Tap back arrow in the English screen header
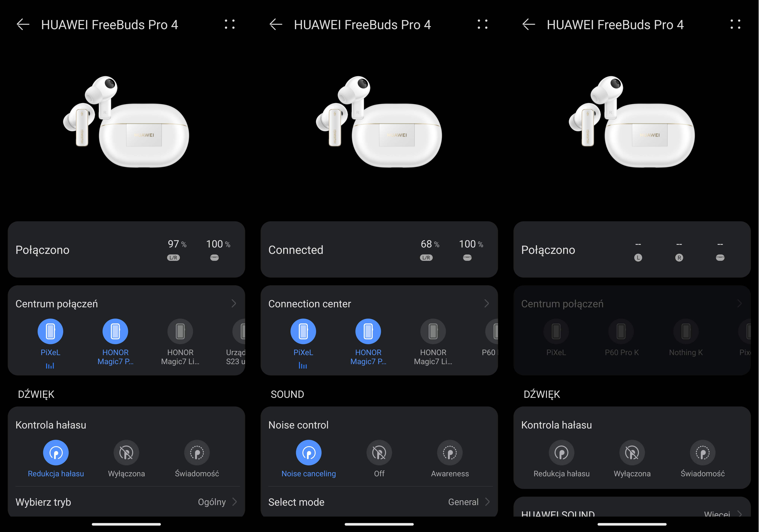Screen dimensions: 759x532 (x=276, y=24)
